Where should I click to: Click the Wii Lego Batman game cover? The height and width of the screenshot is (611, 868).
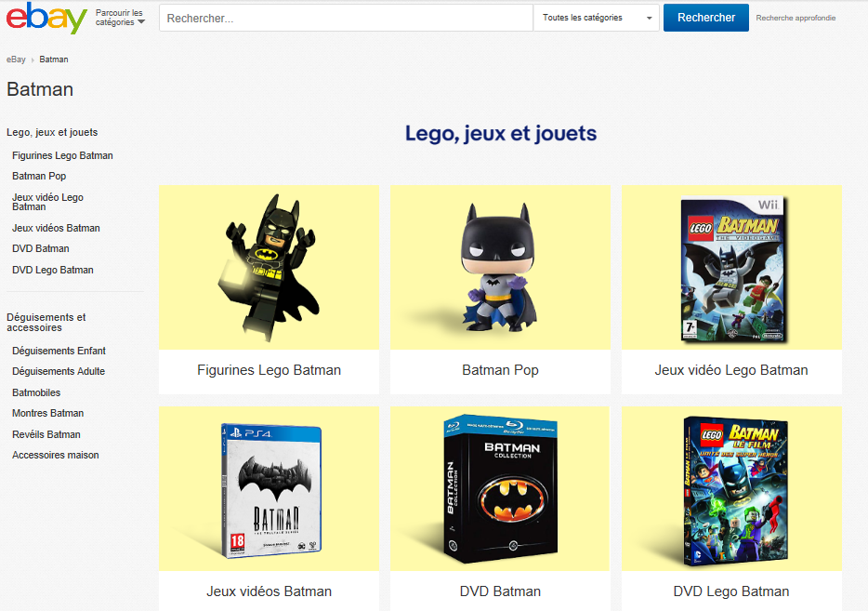[731, 268]
